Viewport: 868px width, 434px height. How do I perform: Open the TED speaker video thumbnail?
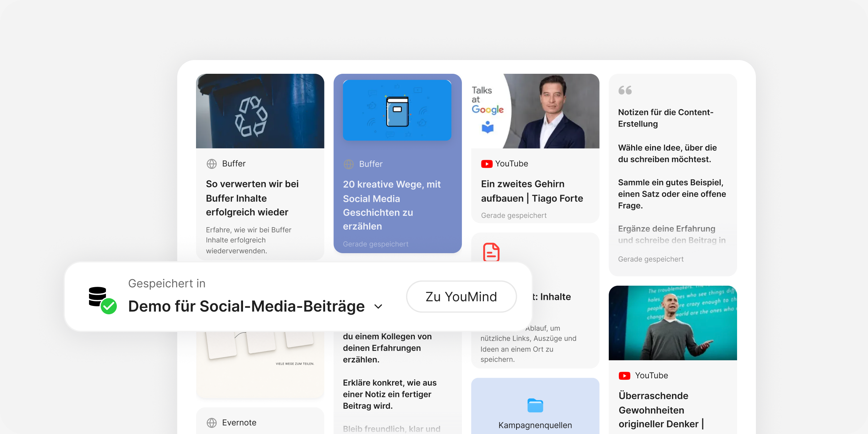[x=673, y=323]
